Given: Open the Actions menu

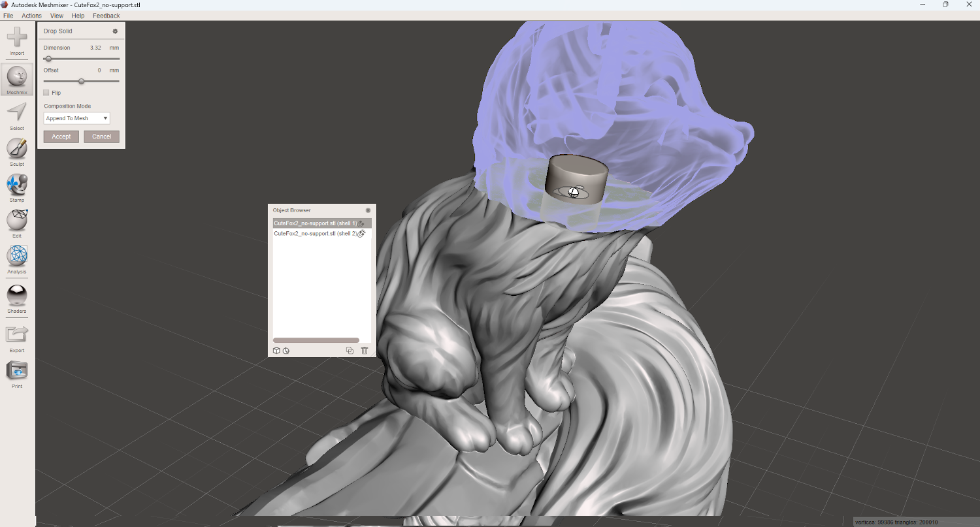Looking at the screenshot, I should (31, 16).
